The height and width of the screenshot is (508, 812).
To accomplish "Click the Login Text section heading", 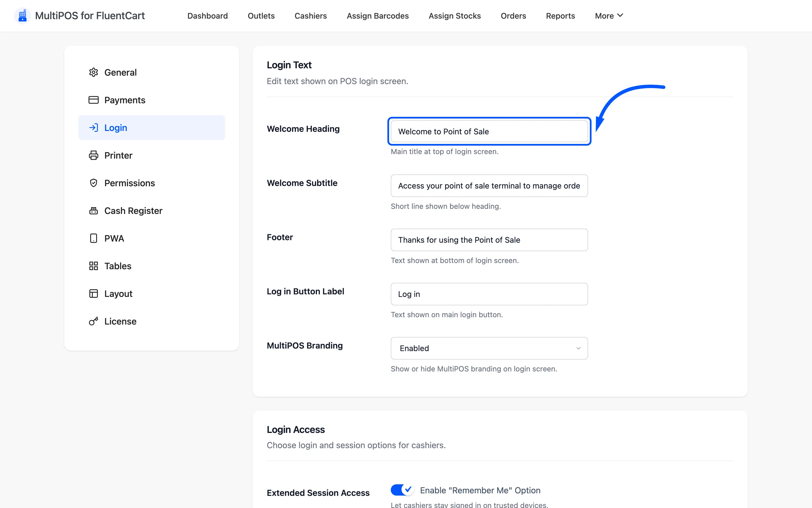I will [289, 65].
